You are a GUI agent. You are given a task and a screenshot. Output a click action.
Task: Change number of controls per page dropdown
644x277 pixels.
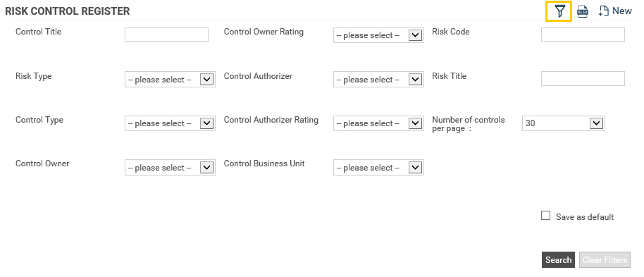[x=564, y=123]
